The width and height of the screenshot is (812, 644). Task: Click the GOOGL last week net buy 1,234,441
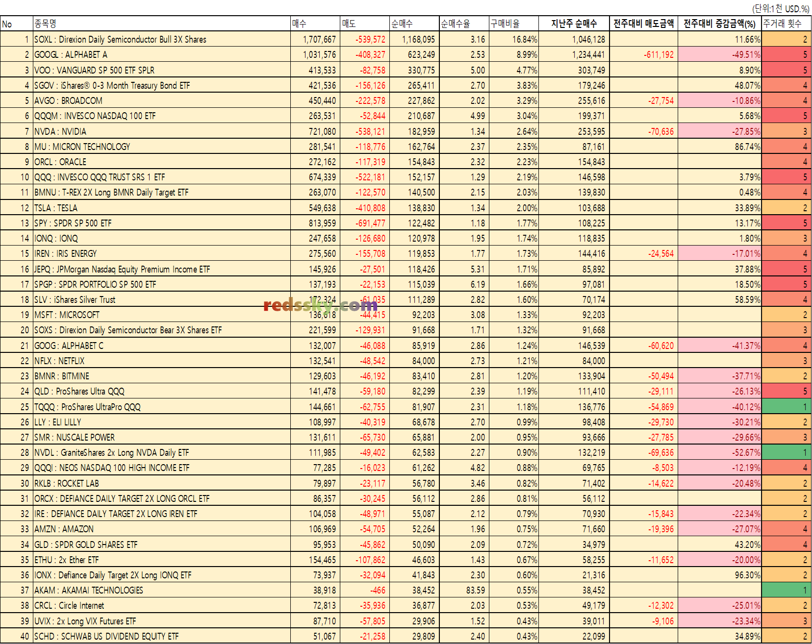click(x=588, y=55)
